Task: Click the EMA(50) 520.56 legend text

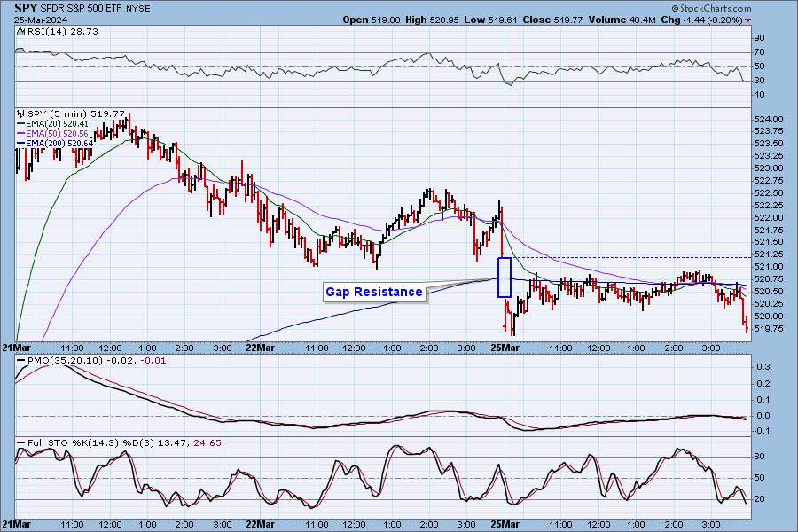Action: (x=57, y=133)
